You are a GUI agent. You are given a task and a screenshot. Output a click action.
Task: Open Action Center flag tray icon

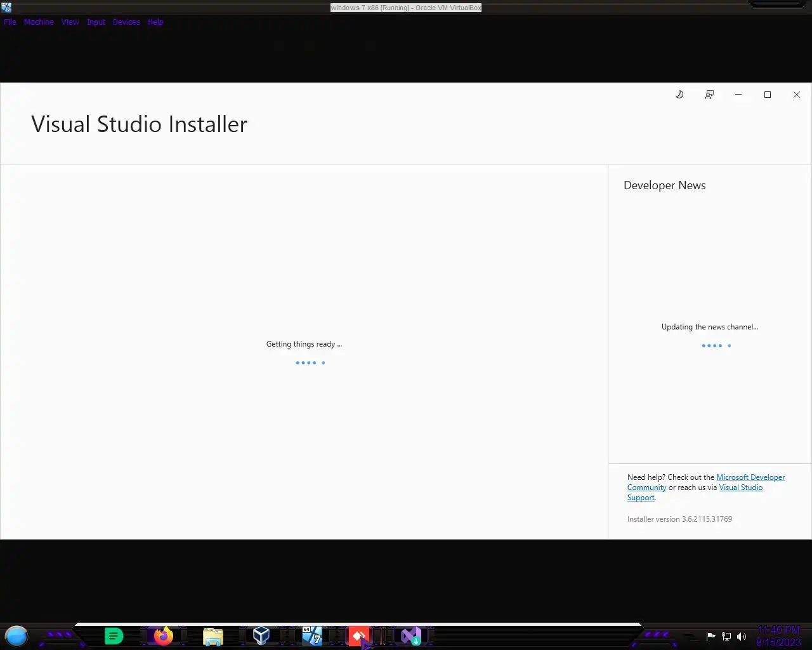coord(711,636)
